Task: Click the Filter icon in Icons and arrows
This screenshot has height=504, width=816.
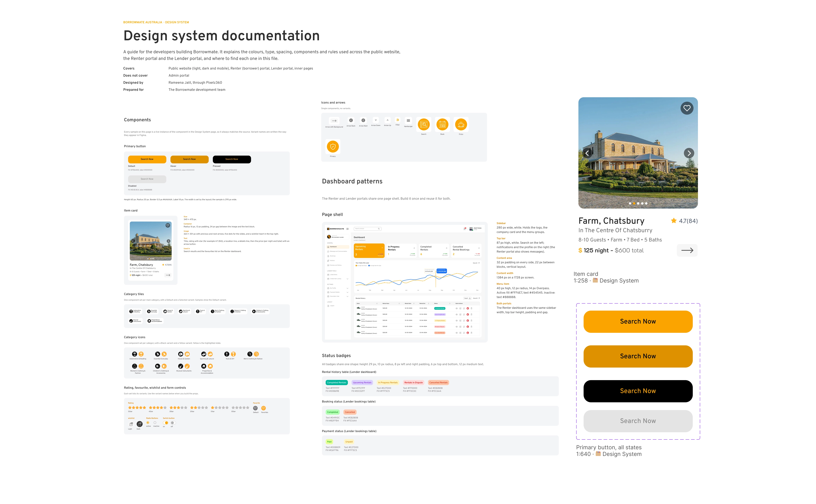Action: (x=398, y=120)
